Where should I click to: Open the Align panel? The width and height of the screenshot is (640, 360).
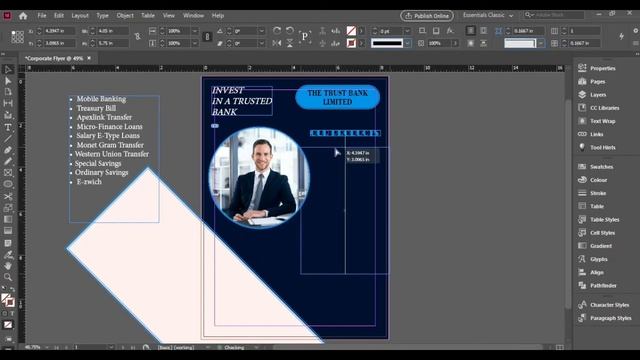point(591,272)
